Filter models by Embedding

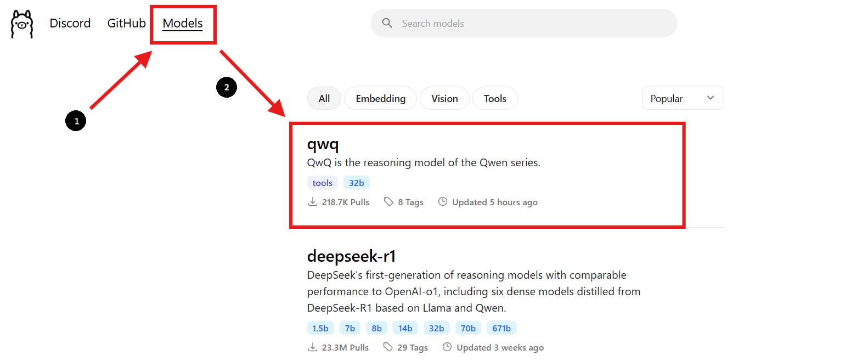click(x=380, y=98)
